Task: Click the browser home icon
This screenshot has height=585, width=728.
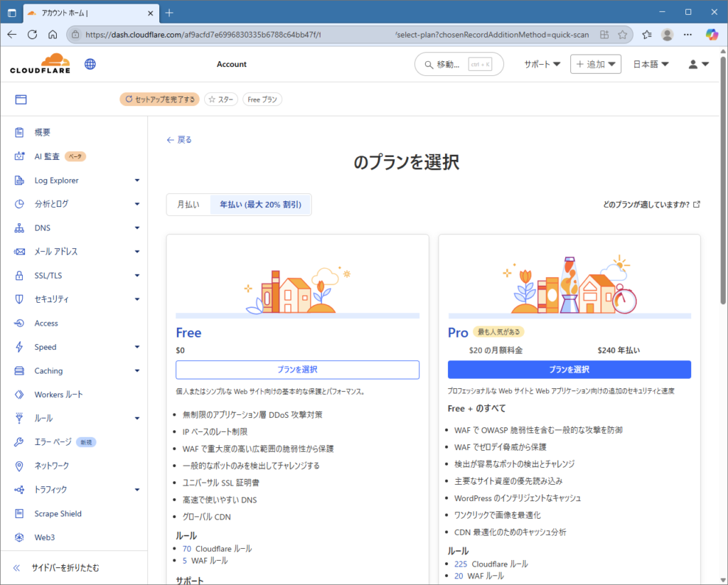Action: pyautogui.click(x=53, y=34)
